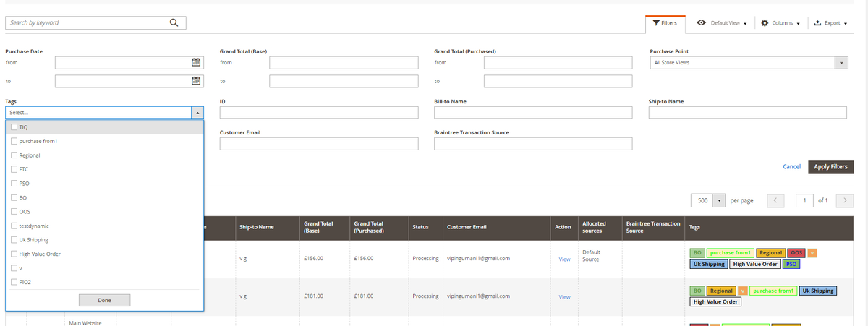Open the Purchase Date to calendar picker
Image resolution: width=868 pixels, height=326 pixels.
[195, 81]
